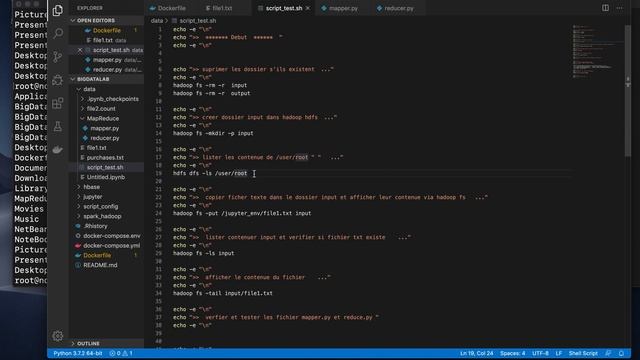Open Dockerfile in Open Editors list

107,30
